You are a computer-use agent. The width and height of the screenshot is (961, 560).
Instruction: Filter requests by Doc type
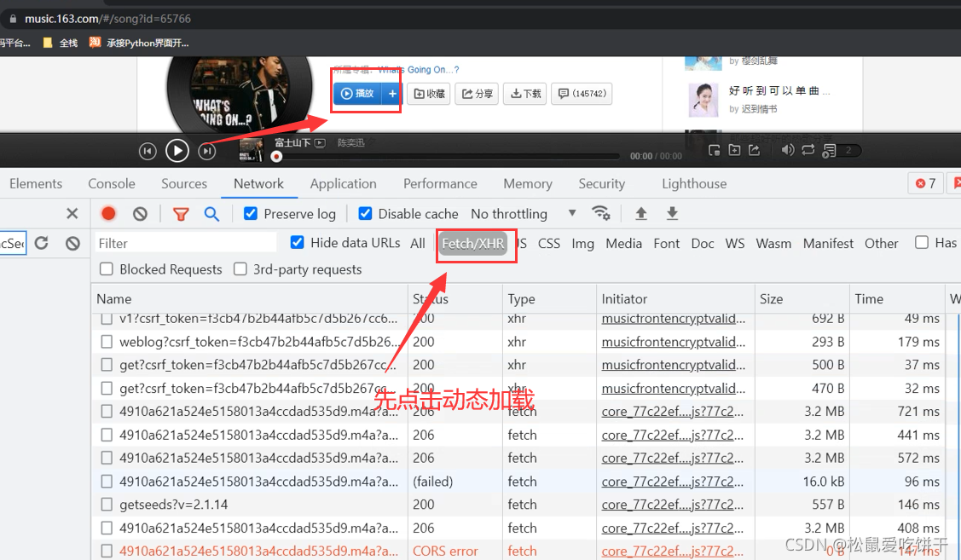pyautogui.click(x=703, y=243)
